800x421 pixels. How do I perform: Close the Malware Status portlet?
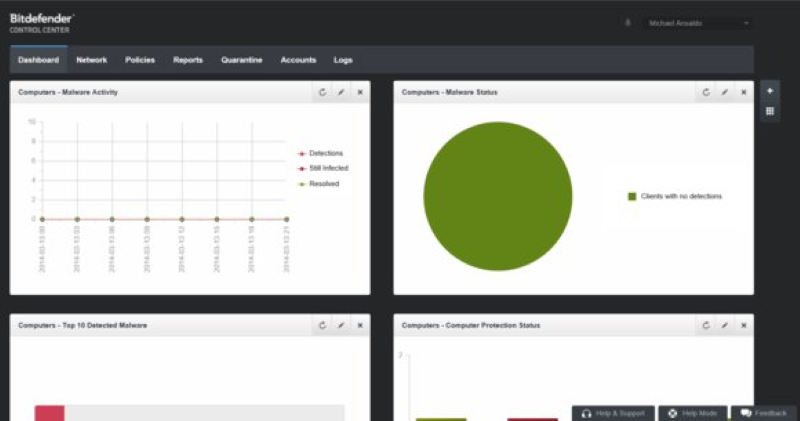pos(744,92)
